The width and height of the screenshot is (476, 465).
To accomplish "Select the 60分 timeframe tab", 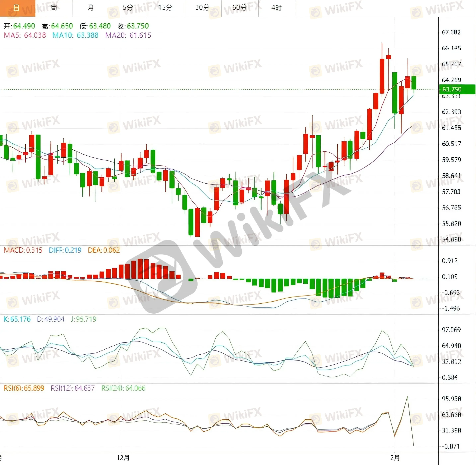I will coord(240,8).
